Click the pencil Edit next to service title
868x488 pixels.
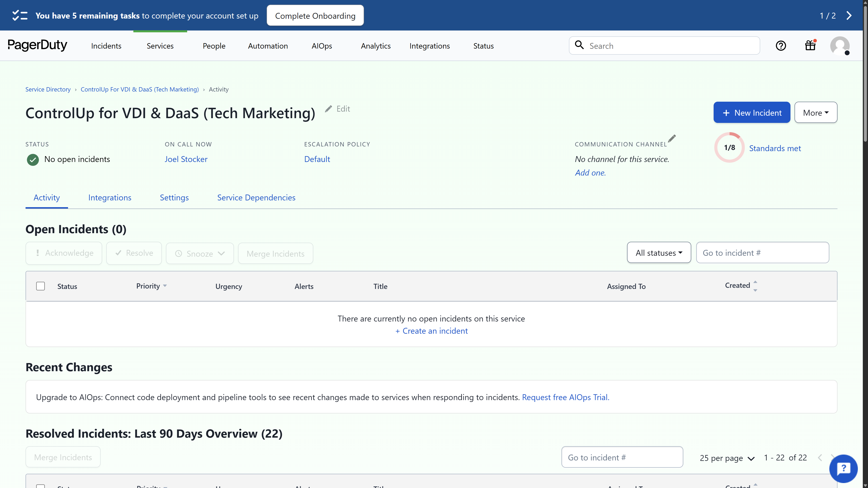(x=337, y=109)
